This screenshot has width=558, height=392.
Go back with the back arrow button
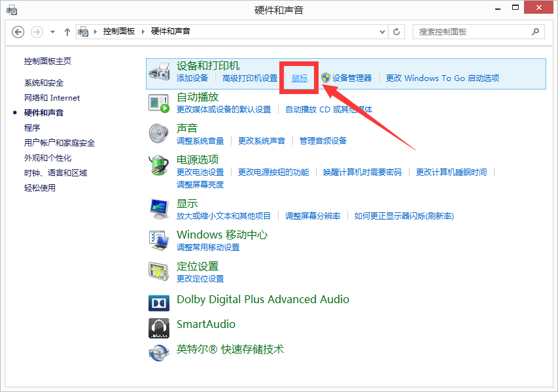pos(18,32)
